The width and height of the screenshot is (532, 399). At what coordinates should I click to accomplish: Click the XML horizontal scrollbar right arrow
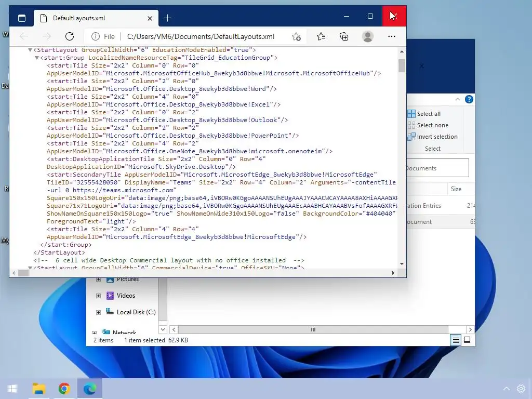click(x=393, y=273)
